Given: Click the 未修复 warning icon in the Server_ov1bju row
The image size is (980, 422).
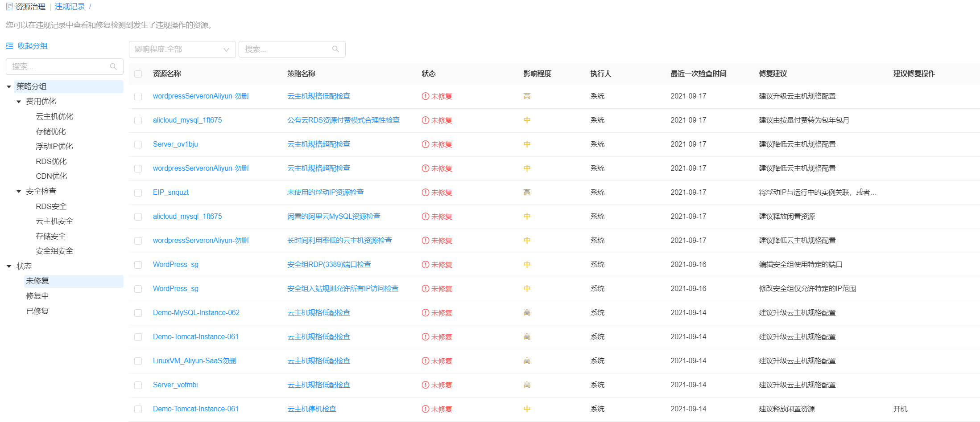Looking at the screenshot, I should pos(426,144).
